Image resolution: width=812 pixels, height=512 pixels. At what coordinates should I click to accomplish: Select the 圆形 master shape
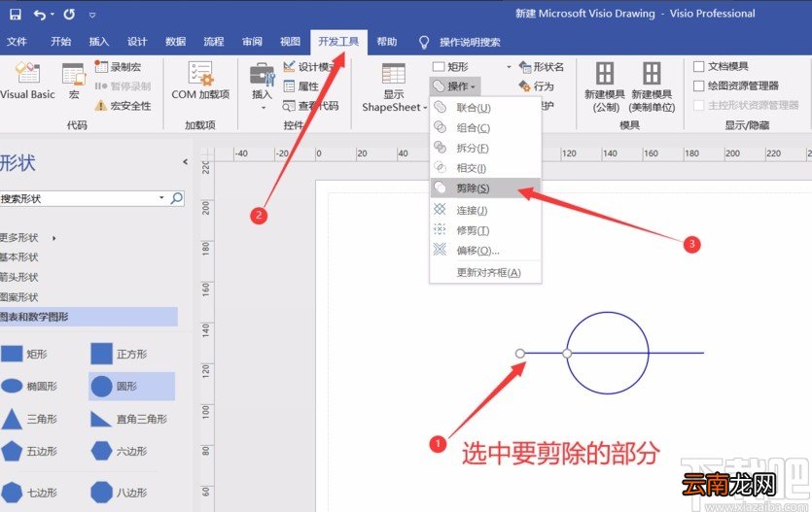pyautogui.click(x=131, y=386)
